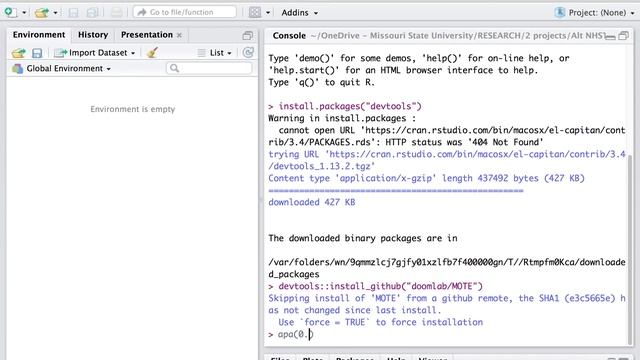Close the Presentation tab
Viewport: 640px width, 360px height.
[x=179, y=36]
